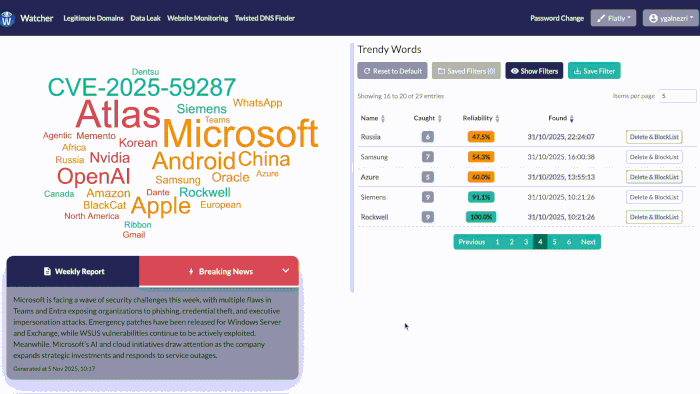The height and width of the screenshot is (394, 700).
Task: Click China in the word cloud
Action: (x=264, y=159)
